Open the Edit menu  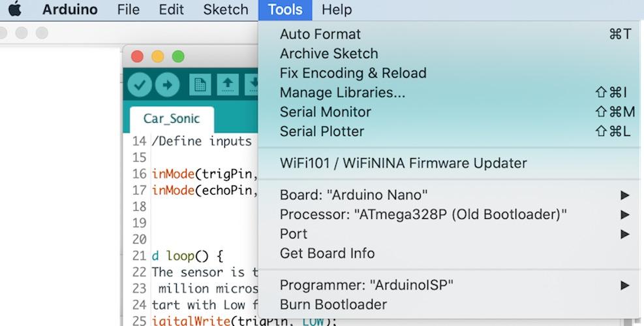[x=171, y=9]
